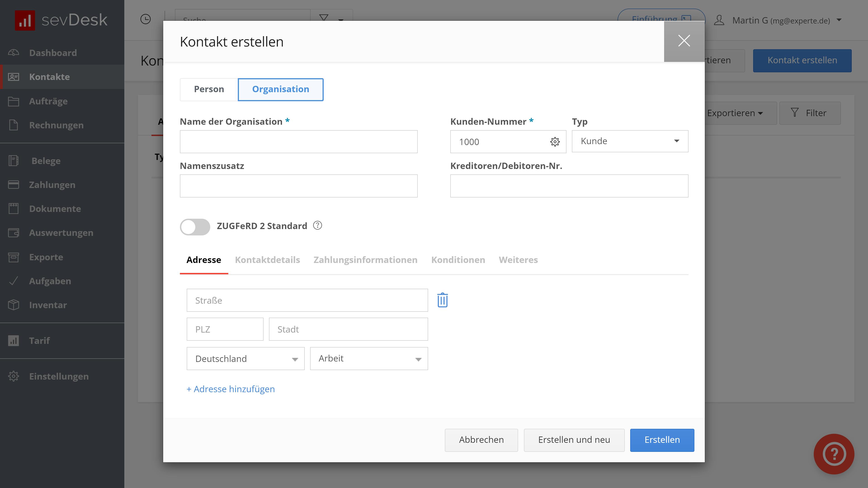868x488 pixels.
Task: Open the Zahlungsinformationen tab
Action: coord(365,260)
